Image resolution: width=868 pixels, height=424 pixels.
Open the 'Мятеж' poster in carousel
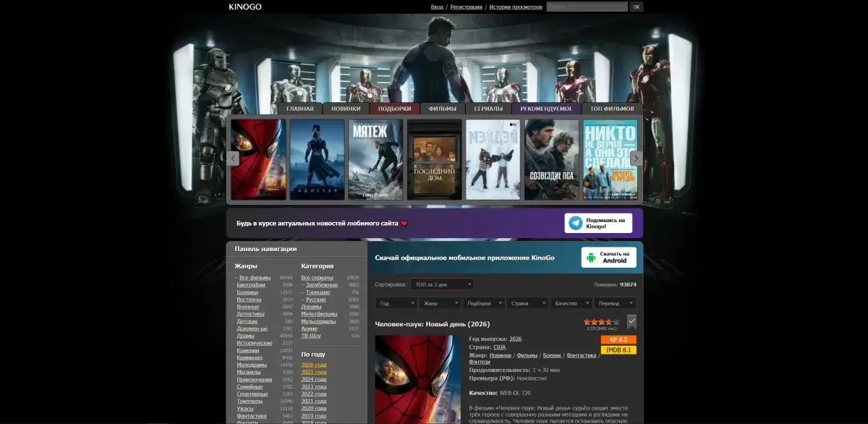click(375, 159)
